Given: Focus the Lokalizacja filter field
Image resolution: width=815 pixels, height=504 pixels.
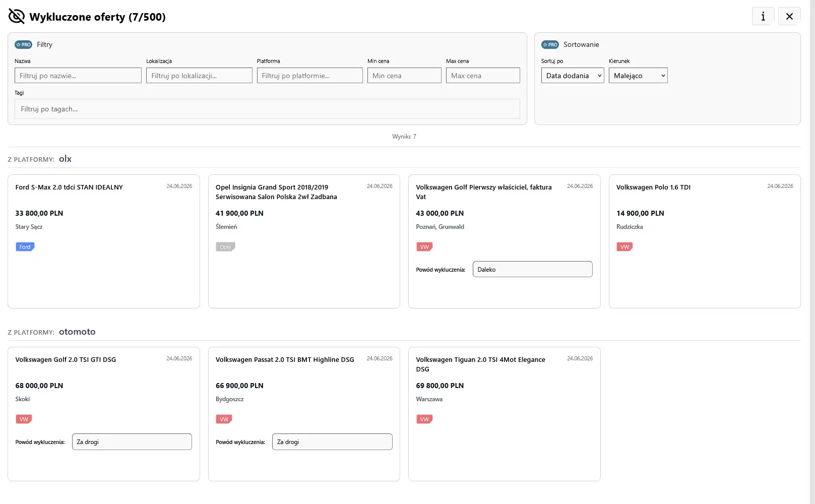Looking at the screenshot, I should click(199, 76).
